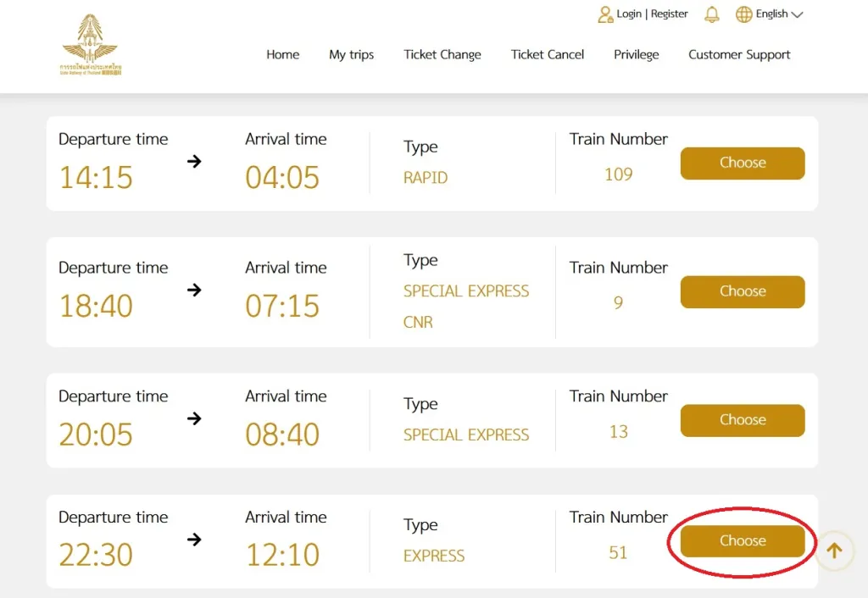Click the user profile login icon
868x598 pixels.
pyautogui.click(x=605, y=14)
